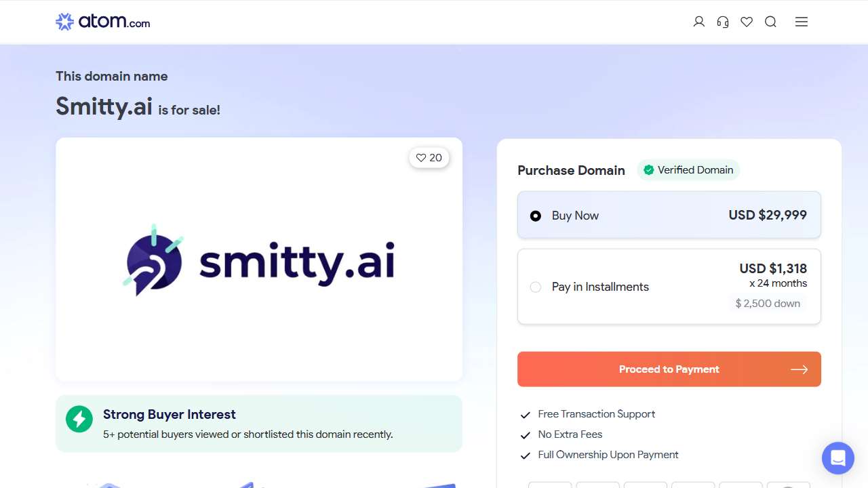Screen dimensions: 868x488
Task: Open the user account icon
Action: click(x=699, y=22)
